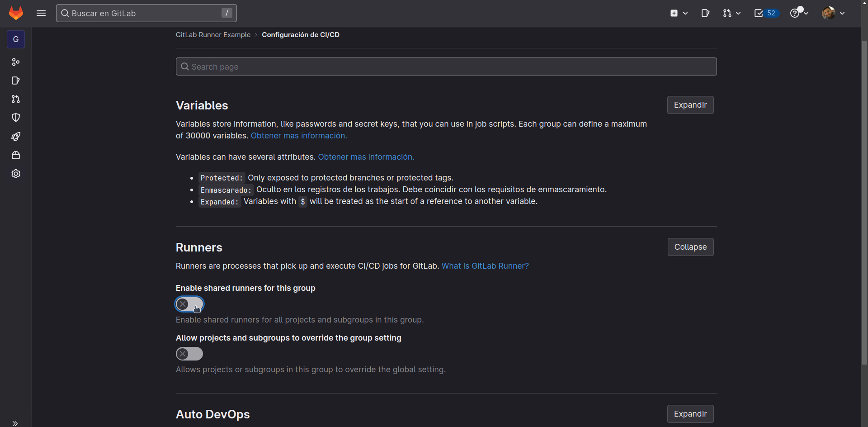
Task: Open Obtener mas información link after attributes
Action: 366,157
